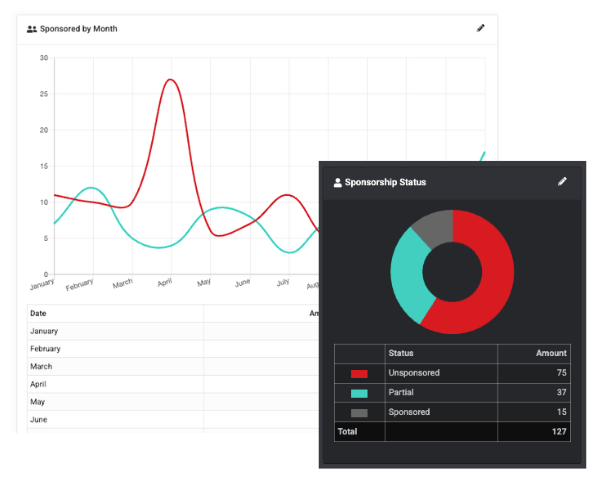Click the Partial status label
The width and height of the screenshot is (598, 481).
(401, 392)
